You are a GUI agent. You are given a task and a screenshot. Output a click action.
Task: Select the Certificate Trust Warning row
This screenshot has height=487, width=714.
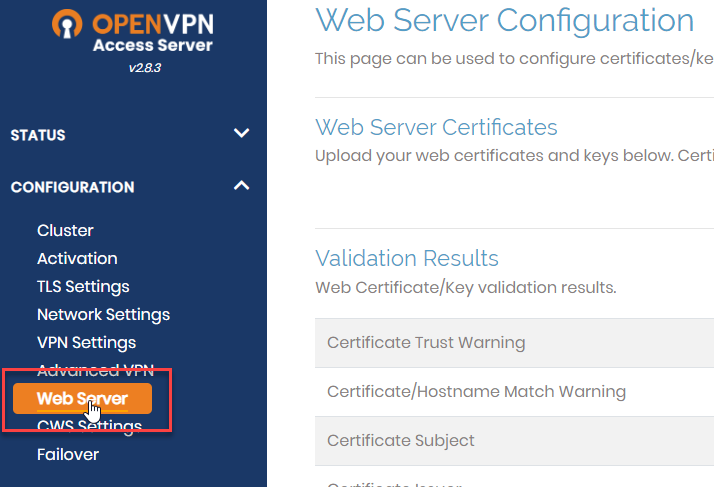(514, 343)
